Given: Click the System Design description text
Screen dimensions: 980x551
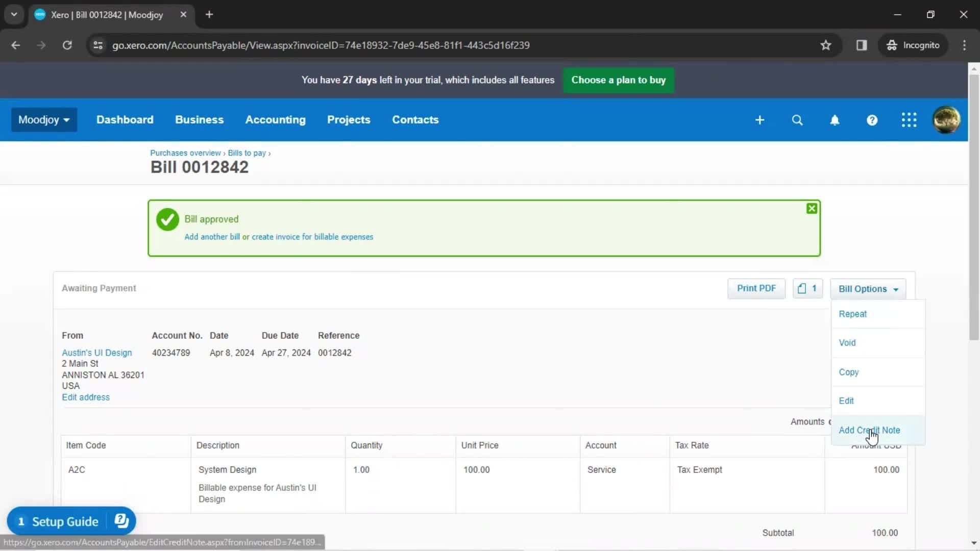Looking at the screenshot, I should point(227,469).
